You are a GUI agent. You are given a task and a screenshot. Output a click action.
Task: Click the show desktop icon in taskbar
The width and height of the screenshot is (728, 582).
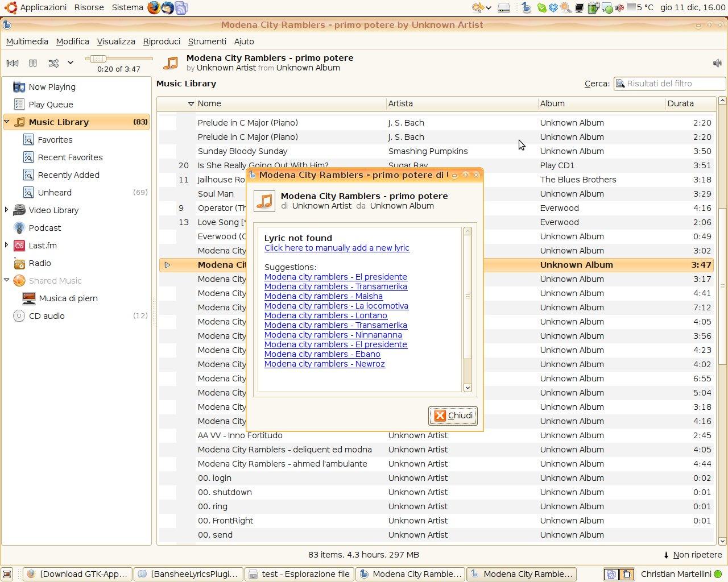[x=7, y=574]
